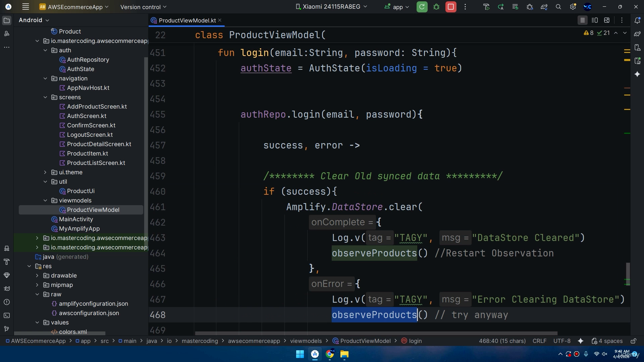Open the Build hammer tool window
Viewport: 644px width, 362px height.
coord(7,262)
